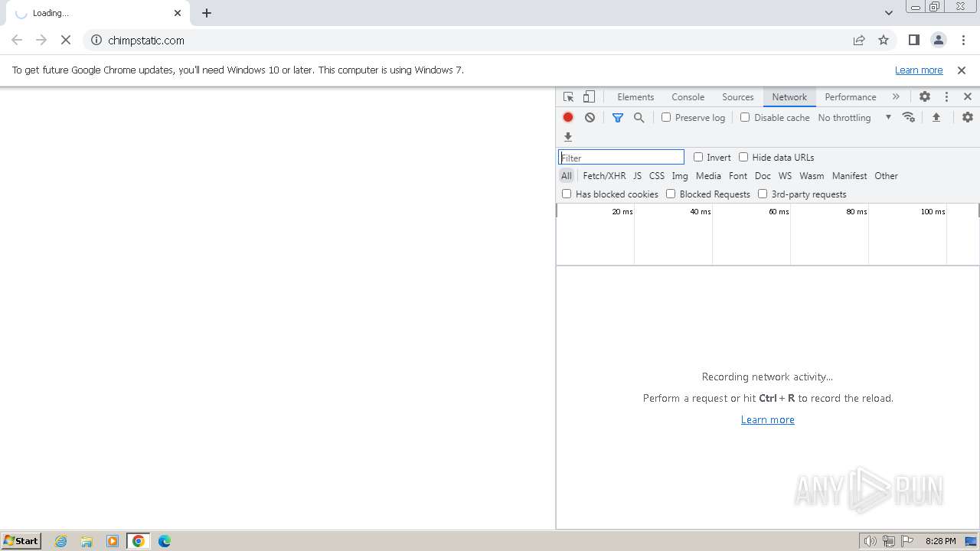Filter requests by Manifest
The width and height of the screenshot is (980, 551).
click(849, 176)
